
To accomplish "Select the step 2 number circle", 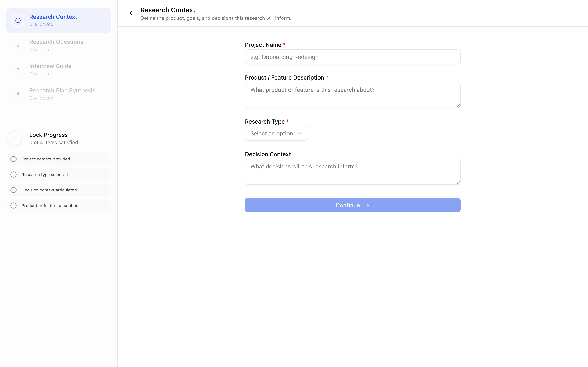I will (x=18, y=45).
